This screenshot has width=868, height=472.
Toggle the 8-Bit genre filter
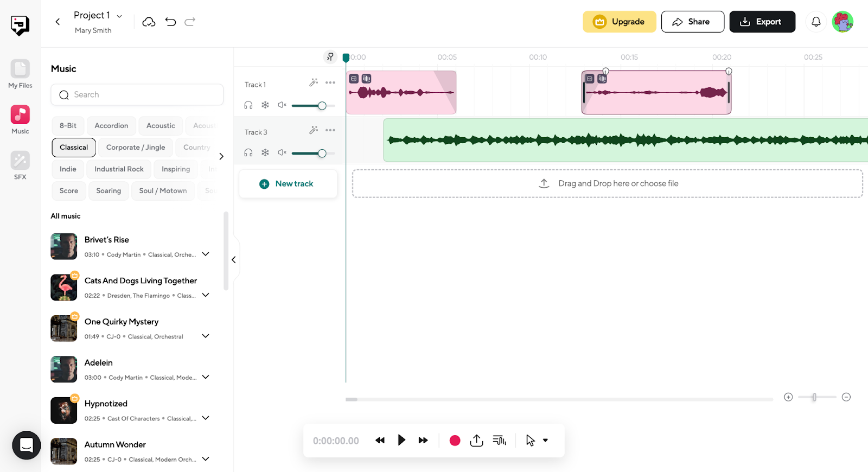point(68,126)
